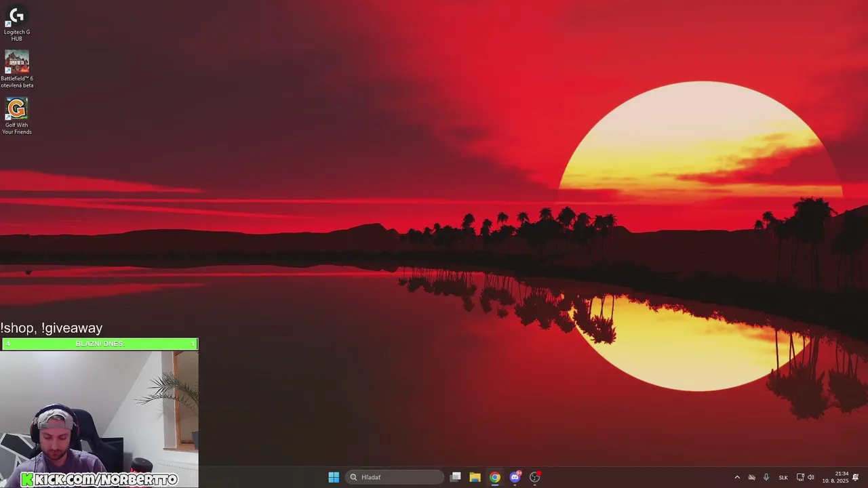Viewport: 868px width, 488px height.
Task: Open the Windows Start menu
Action: (334, 477)
